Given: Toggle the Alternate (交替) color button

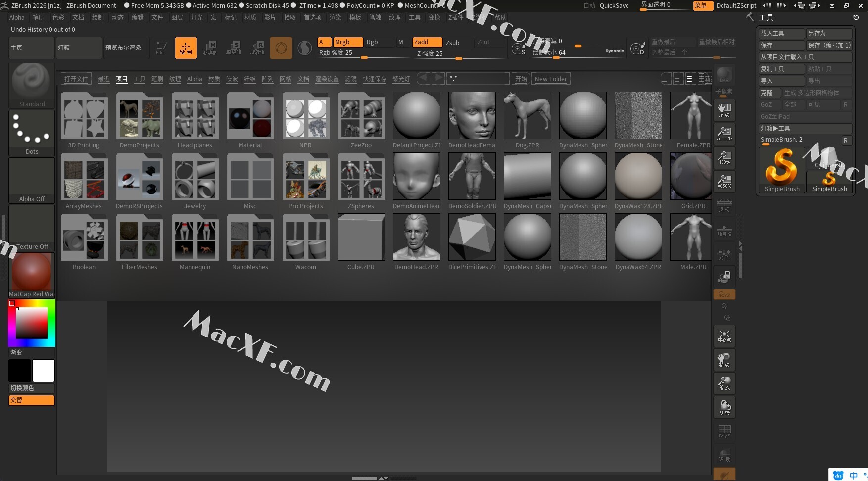Looking at the screenshot, I should click(x=32, y=400).
